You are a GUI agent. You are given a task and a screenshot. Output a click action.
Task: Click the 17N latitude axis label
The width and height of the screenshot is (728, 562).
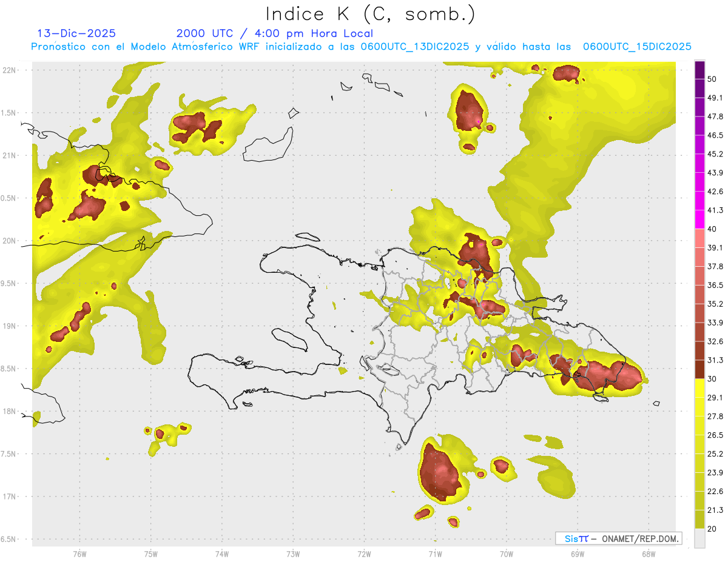click(x=10, y=497)
